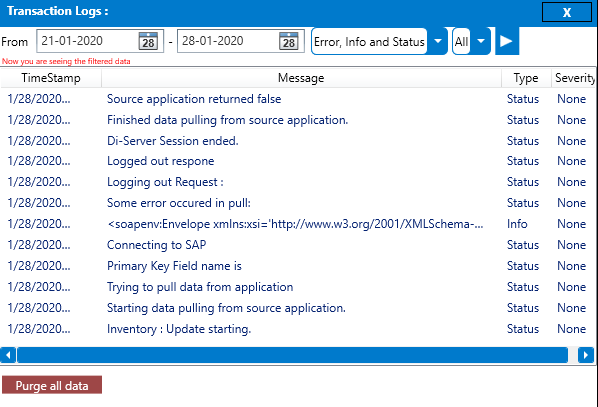Viewport: 598px width, 407px height.
Task: Click the filtered data notice text
Action: pos(66,61)
